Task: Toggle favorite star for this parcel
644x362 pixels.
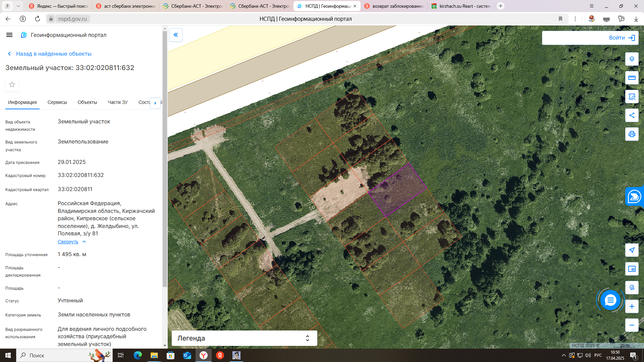Action: [12, 84]
